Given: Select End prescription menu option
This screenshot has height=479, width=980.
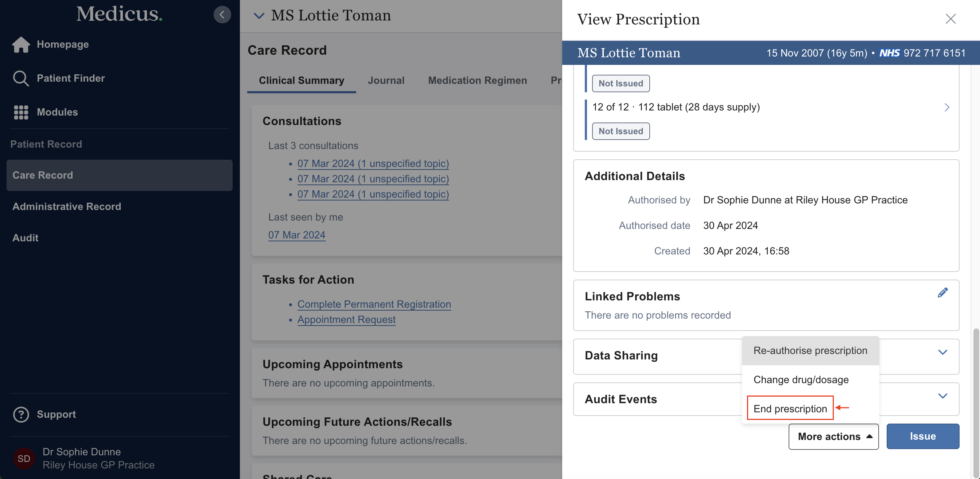Looking at the screenshot, I should pos(790,408).
